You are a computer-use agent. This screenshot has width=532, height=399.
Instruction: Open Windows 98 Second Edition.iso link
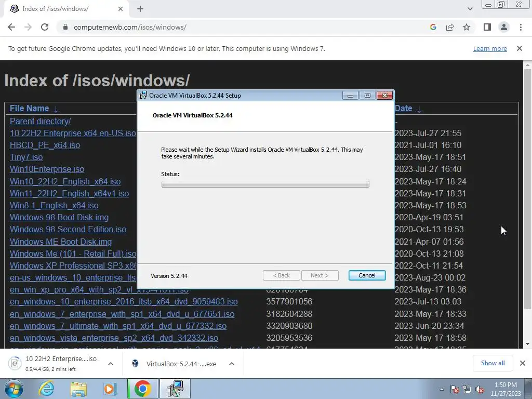point(68,229)
